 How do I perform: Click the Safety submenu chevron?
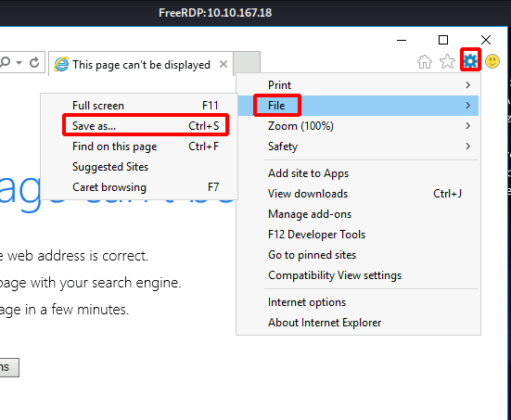pyautogui.click(x=468, y=146)
